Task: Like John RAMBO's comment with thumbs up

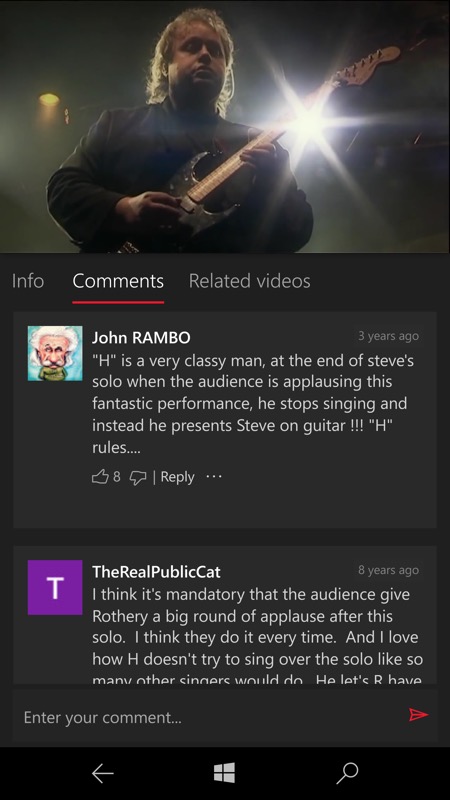Action: pyautogui.click(x=100, y=477)
